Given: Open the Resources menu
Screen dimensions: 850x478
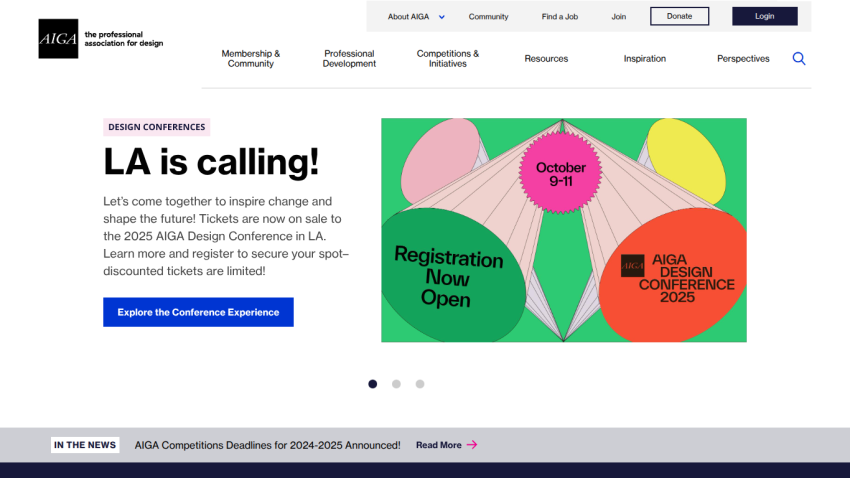Looking at the screenshot, I should (x=546, y=59).
